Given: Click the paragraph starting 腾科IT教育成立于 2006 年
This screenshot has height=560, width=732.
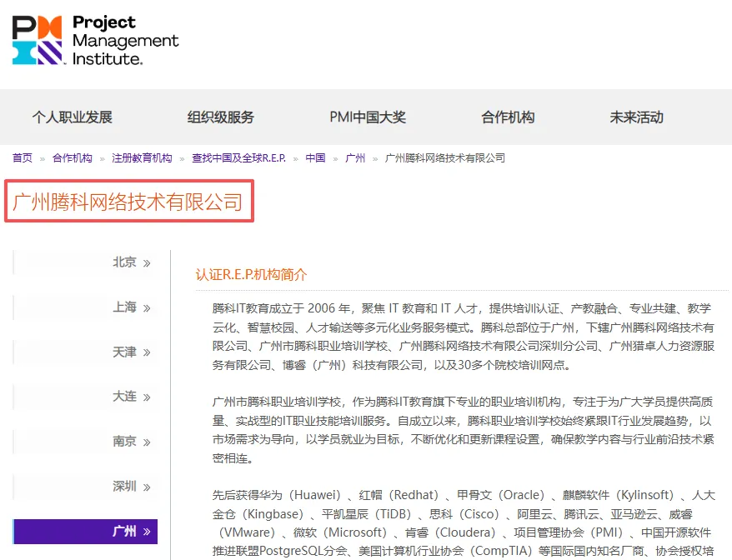Looking at the screenshot, I should [463, 337].
